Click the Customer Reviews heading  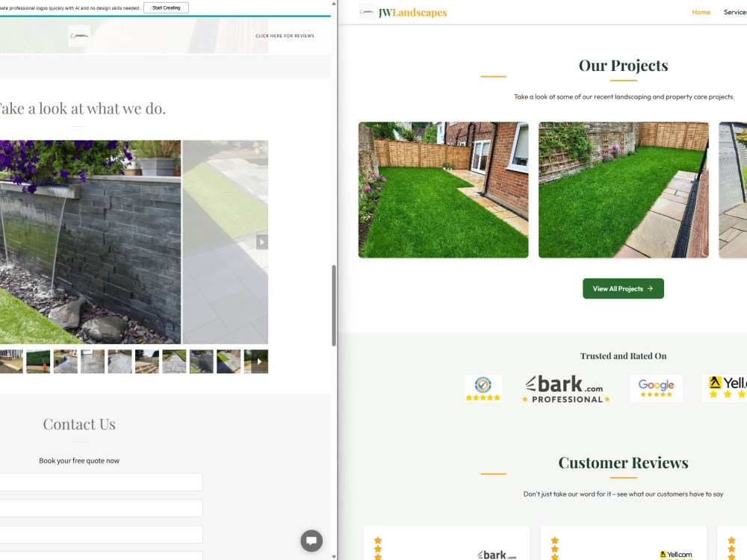tap(623, 462)
